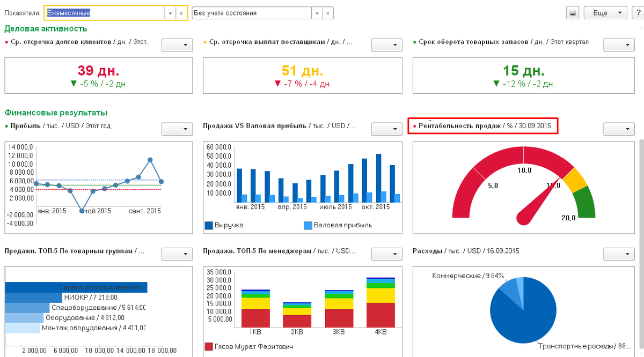
Task: Click the Монтаж оборудования / 4 411,00 bar
Action: tap(23, 328)
